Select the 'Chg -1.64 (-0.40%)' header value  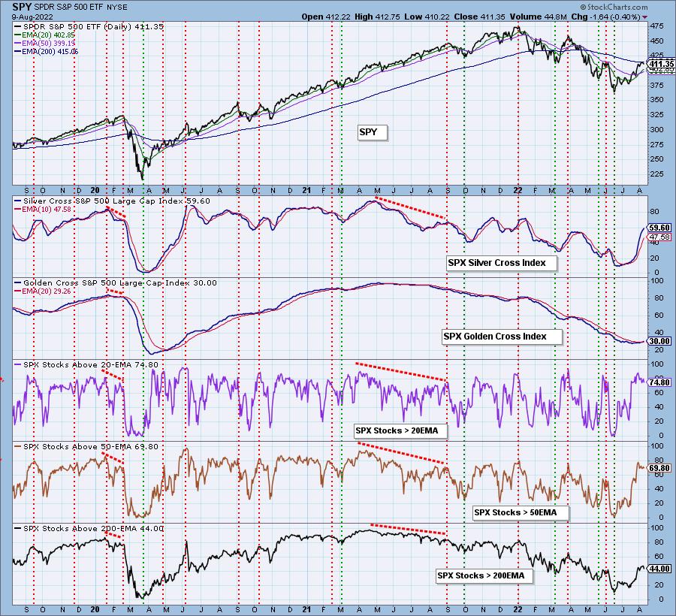pos(605,17)
